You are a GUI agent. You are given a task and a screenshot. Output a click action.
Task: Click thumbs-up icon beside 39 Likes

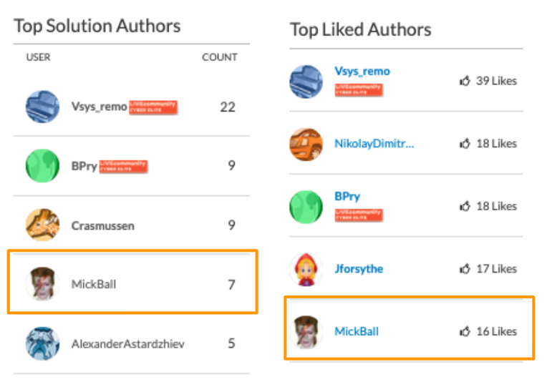point(465,82)
